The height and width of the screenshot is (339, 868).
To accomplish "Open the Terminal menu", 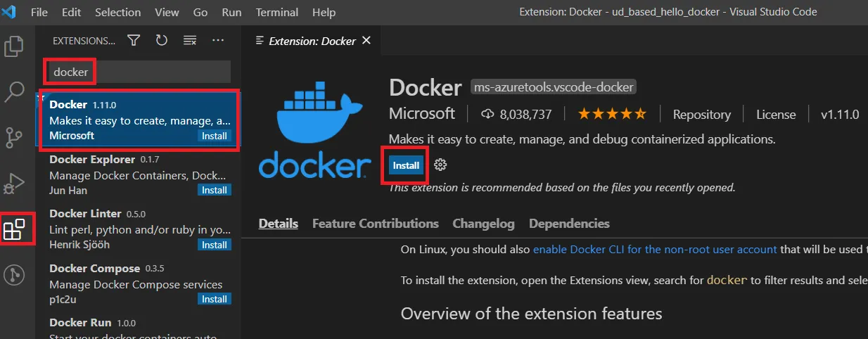I will (279, 13).
